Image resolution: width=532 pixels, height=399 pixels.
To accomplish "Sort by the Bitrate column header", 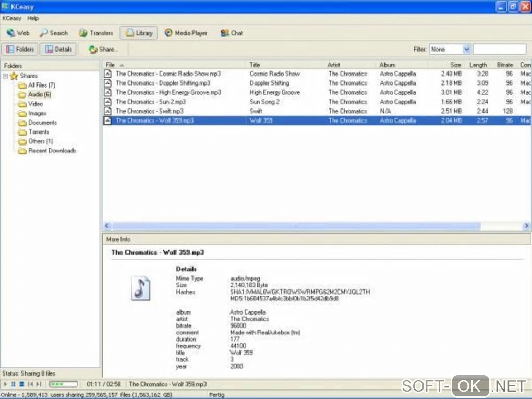I will 504,65.
